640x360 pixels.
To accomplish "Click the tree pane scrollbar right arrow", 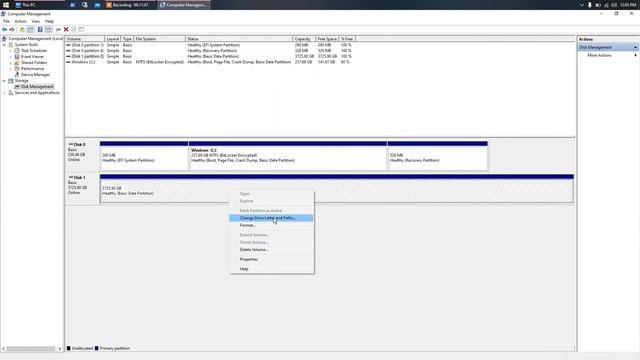I will [60, 349].
